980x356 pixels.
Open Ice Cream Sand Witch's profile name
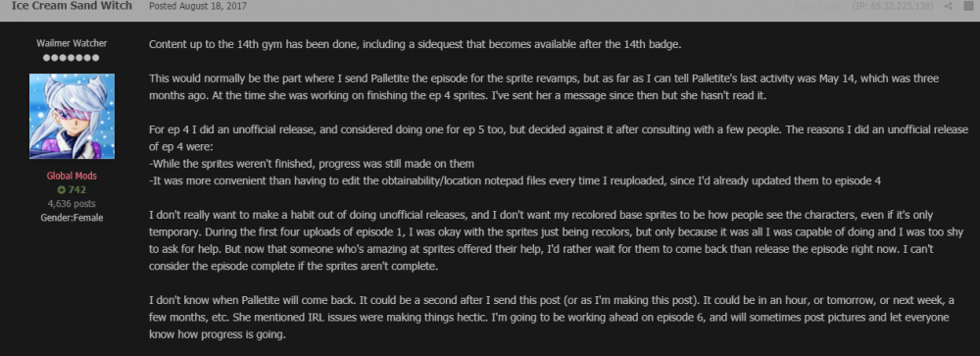pos(72,6)
